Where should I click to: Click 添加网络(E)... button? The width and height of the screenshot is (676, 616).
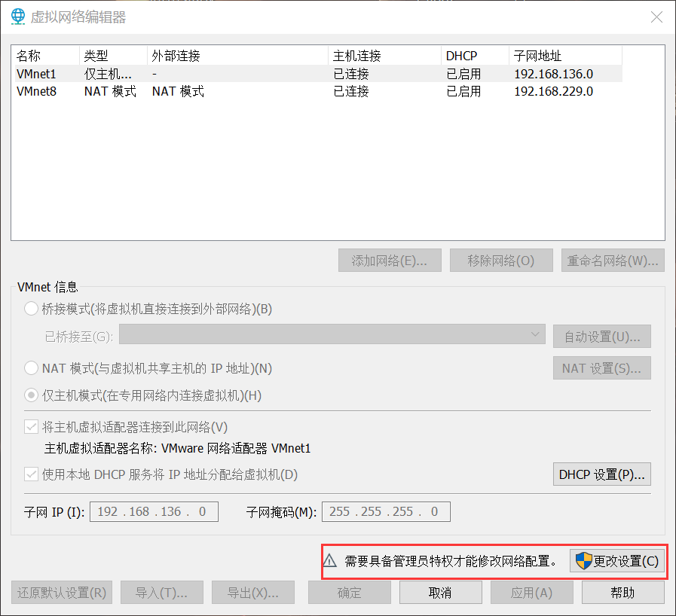point(390,261)
